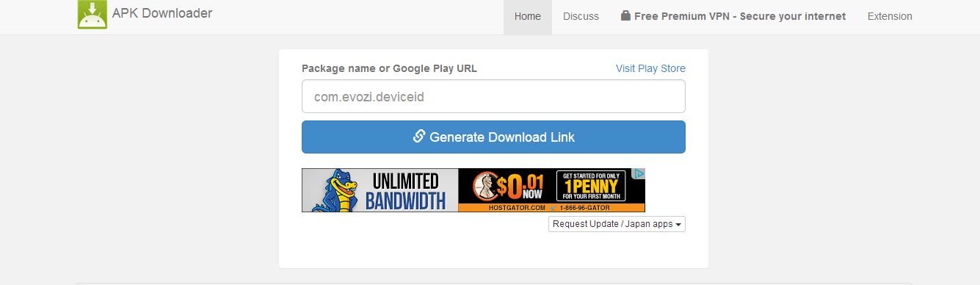Open the Request Update / Japan apps dropdown

point(617,224)
